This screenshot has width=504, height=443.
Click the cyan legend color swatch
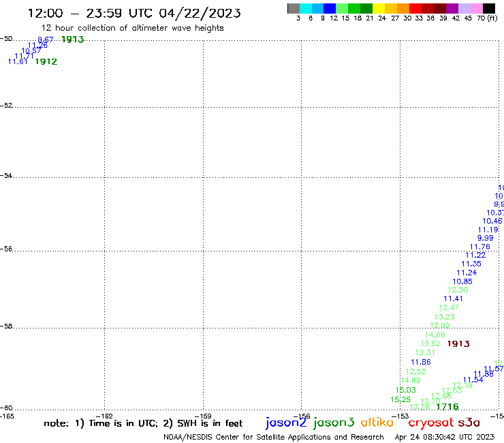click(306, 8)
